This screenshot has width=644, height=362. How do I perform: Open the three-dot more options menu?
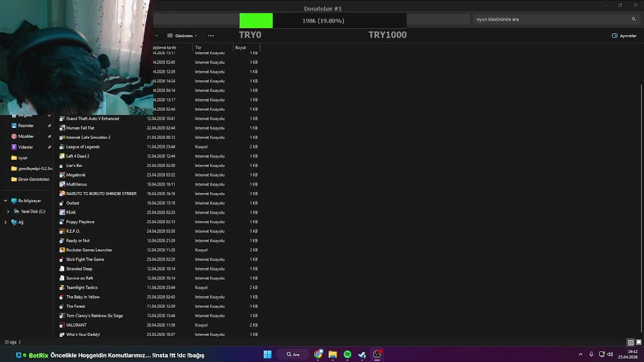click(x=211, y=36)
